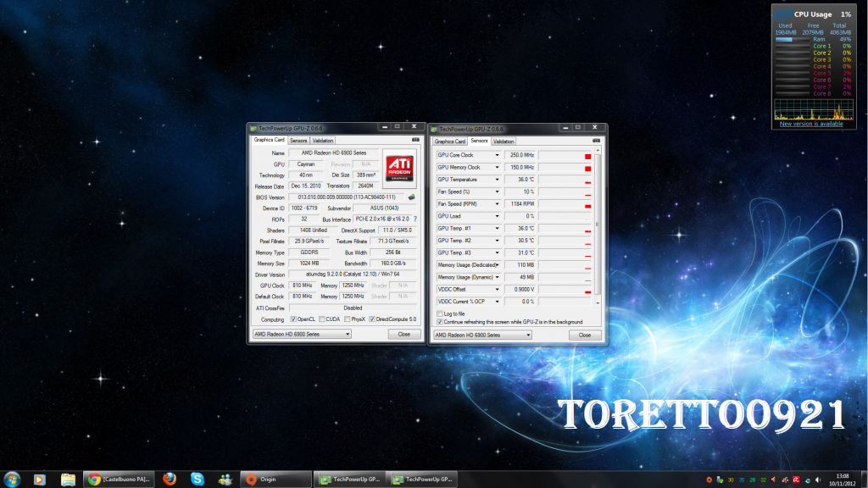The height and width of the screenshot is (488, 868).
Task: Click the sensors list vertical scrollbar
Action: (598, 225)
